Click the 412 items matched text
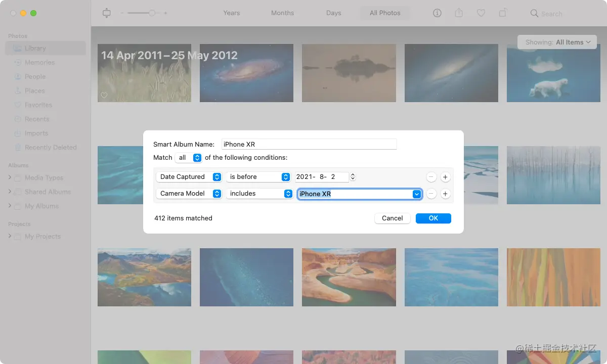The width and height of the screenshot is (607, 364). tap(183, 218)
